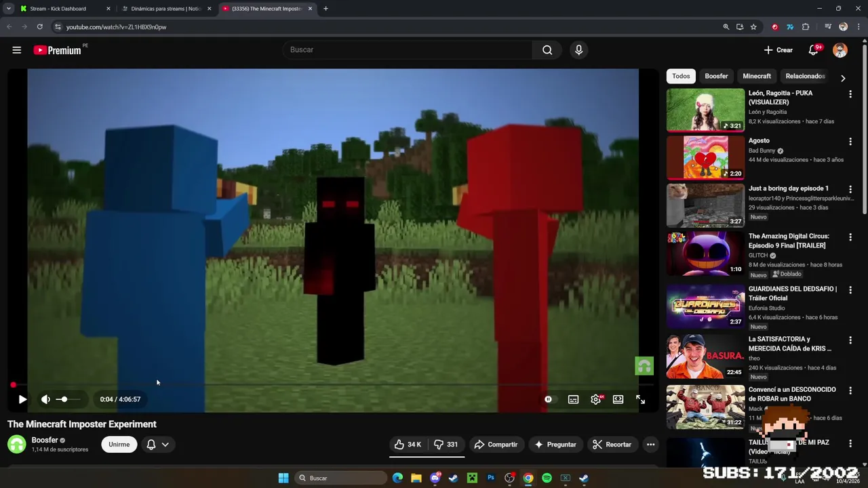Click the video progress bar
Screen dimensions: 868x488
332,385
